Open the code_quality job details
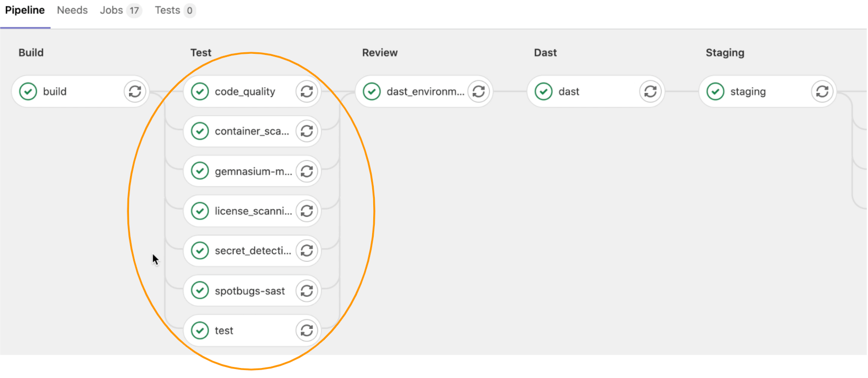The image size is (868, 378). 245,92
